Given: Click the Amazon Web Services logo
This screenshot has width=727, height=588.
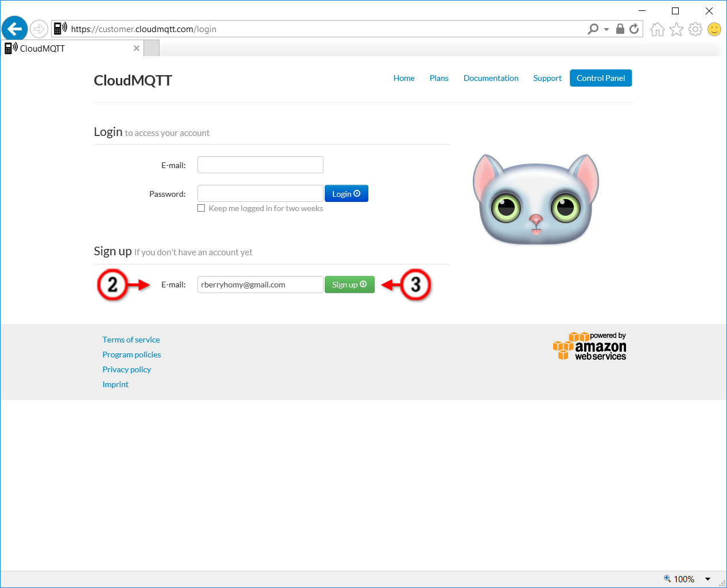Looking at the screenshot, I should [590, 346].
